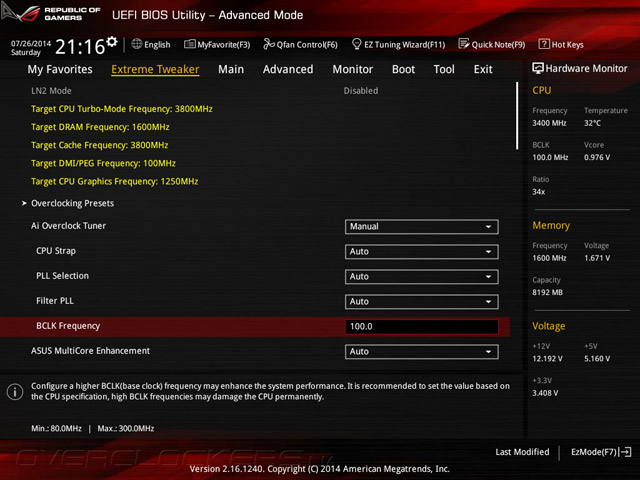Click Target DMI/PEG Frequency: 100MHz text
The height and width of the screenshot is (480, 640).
click(x=103, y=163)
